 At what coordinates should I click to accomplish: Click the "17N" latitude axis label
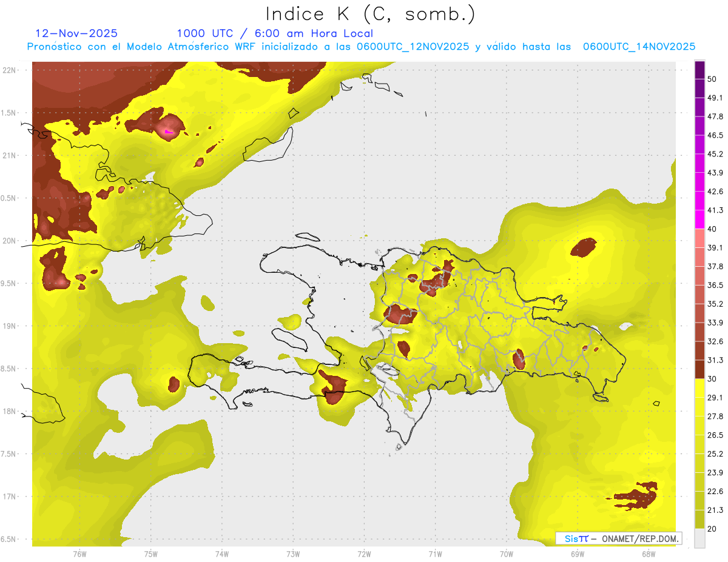point(10,497)
